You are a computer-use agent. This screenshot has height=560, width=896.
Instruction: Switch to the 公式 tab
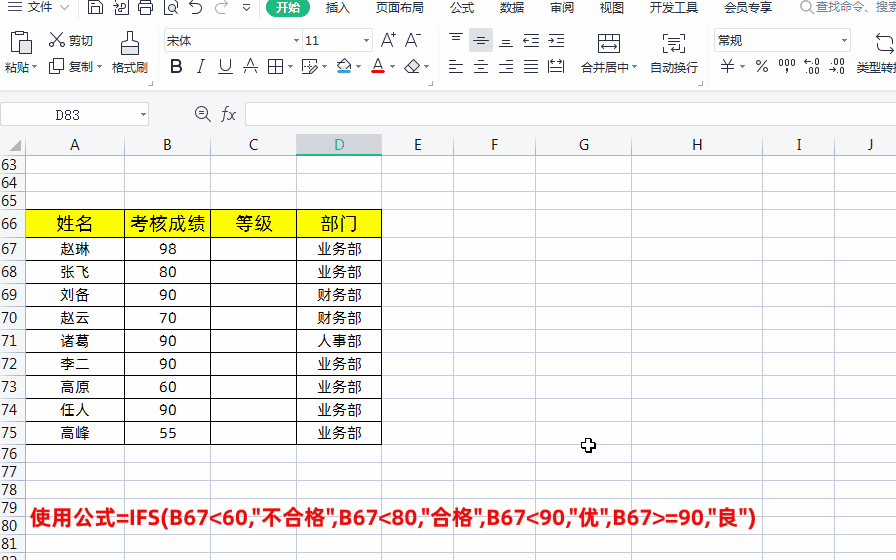coord(462,7)
